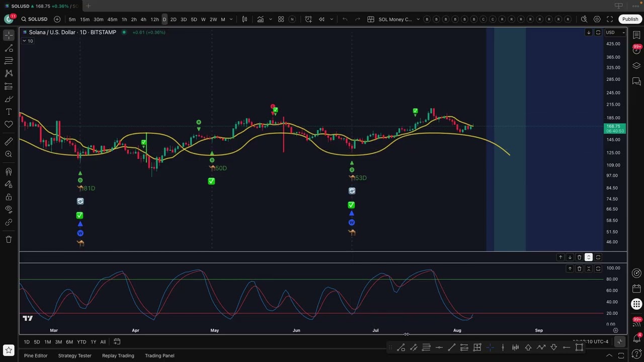
Task: Set date range to YTD
Action: point(82,342)
